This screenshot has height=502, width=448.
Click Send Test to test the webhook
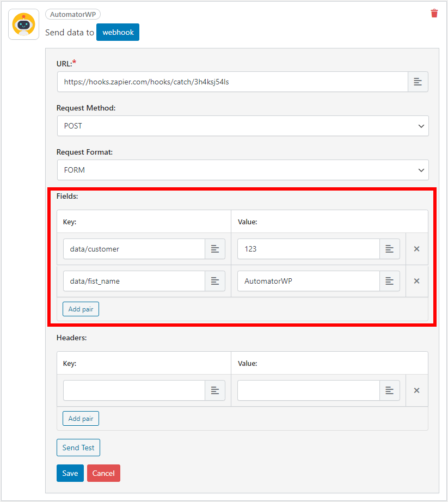pos(78,447)
